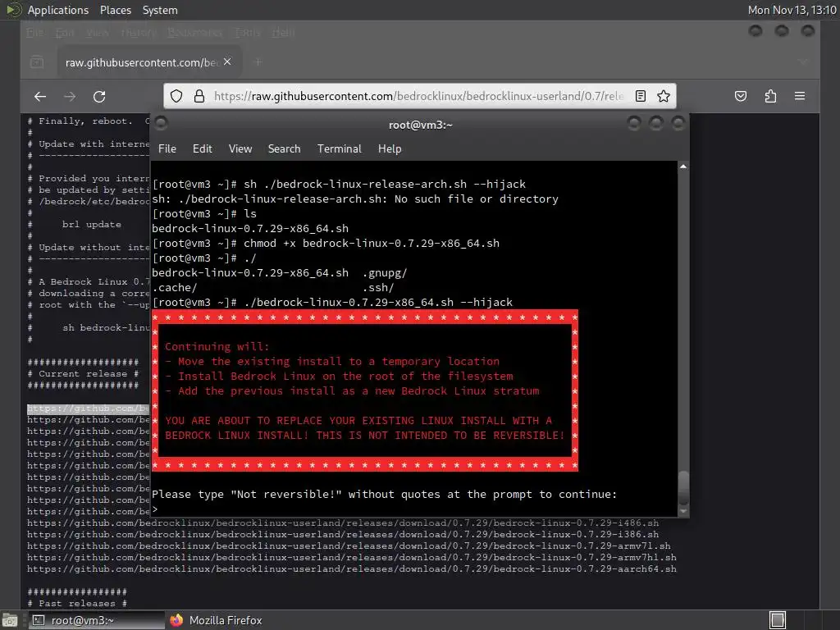The image size is (840, 630).
Task: Open the terminal Edit menu
Action: [203, 149]
